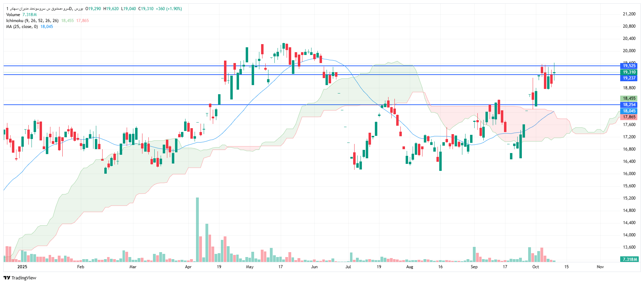Click the green 18,455 Ichimoku value label

pos(629,98)
